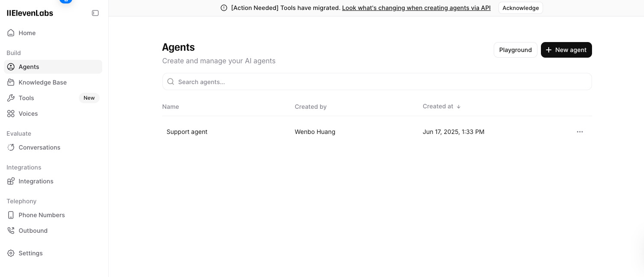Viewport: 644px width, 277px height.
Task: Select the Name column header
Action: pyautogui.click(x=171, y=107)
